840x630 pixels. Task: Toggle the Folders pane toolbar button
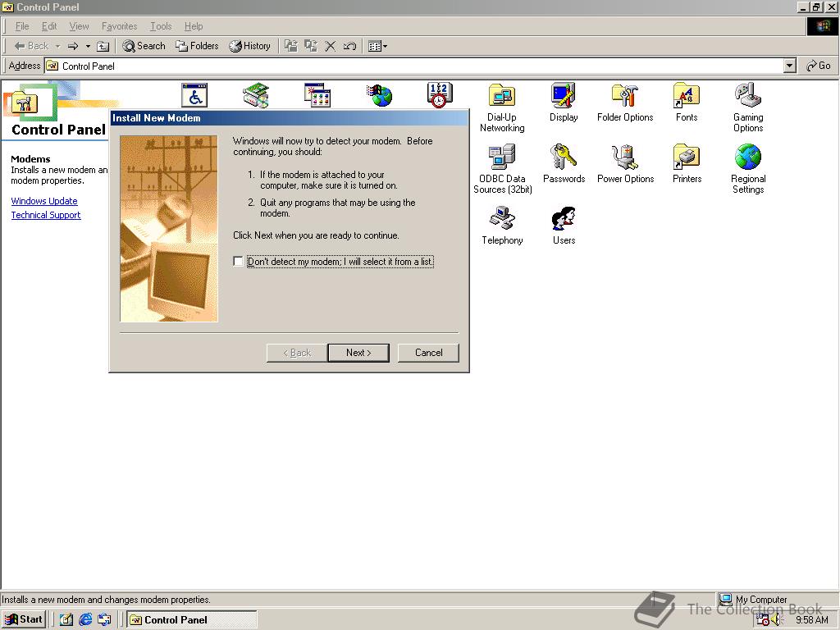point(197,46)
